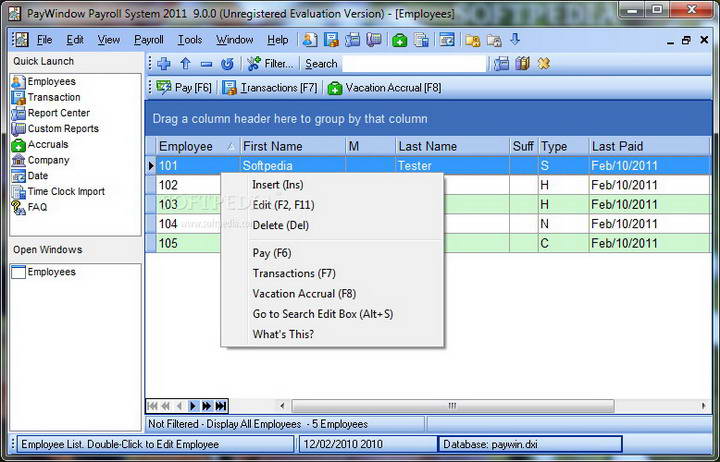
Task: Open the View menu
Action: [x=108, y=40]
